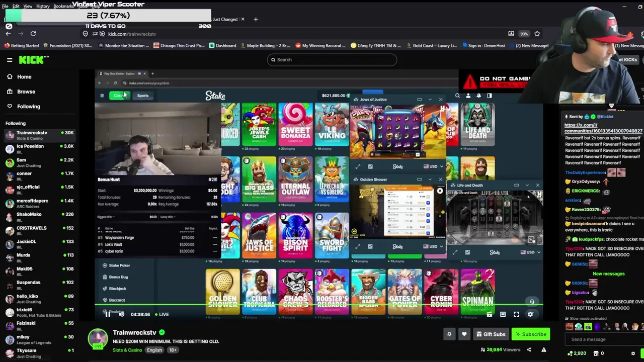Open sjc_official channel in following list
The width and height of the screenshot is (644, 362).
click(x=39, y=190)
